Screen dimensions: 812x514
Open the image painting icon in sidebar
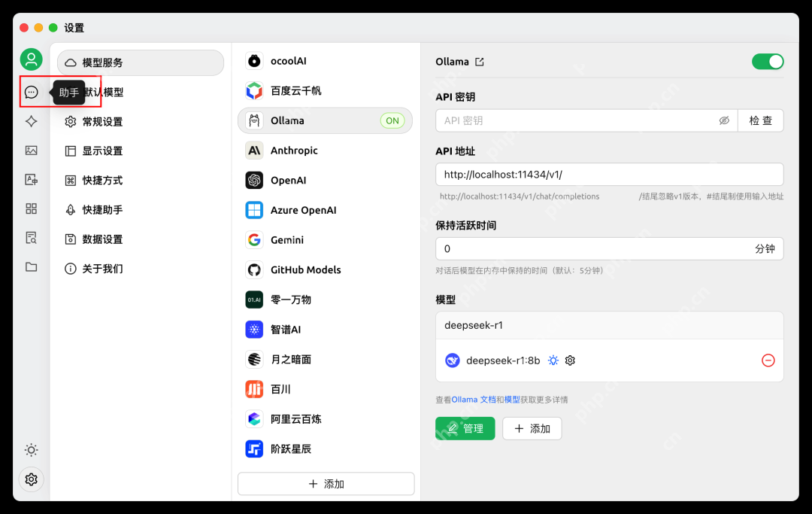31,151
